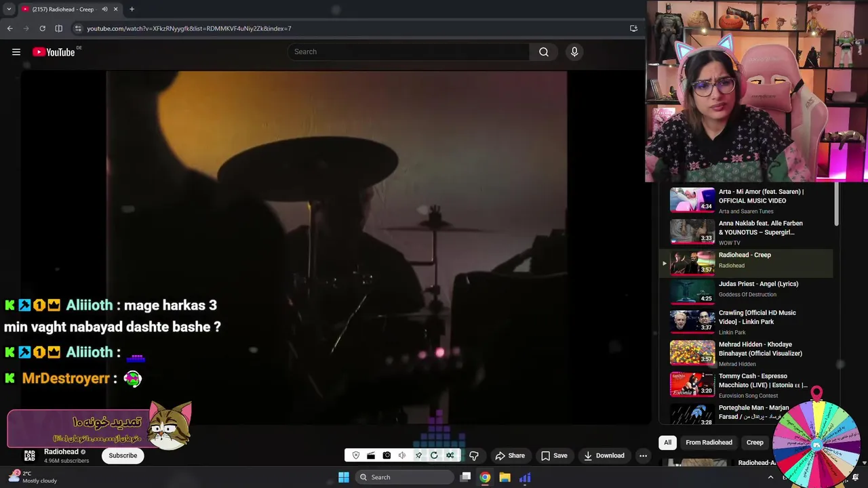Mute the tab using the speaker icon
Image resolution: width=868 pixels, height=488 pixels.
(104, 9)
